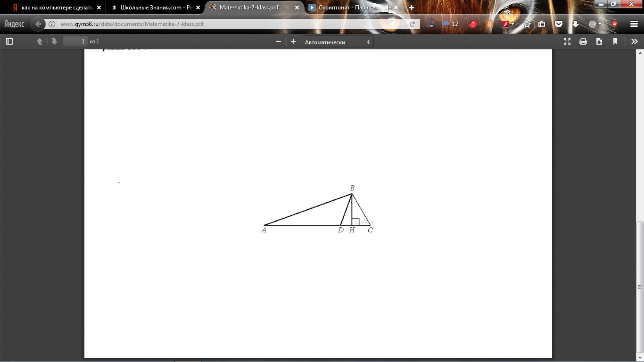Download the PDF file
Image resolution: width=644 pixels, height=362 pixels.
[x=599, y=41]
